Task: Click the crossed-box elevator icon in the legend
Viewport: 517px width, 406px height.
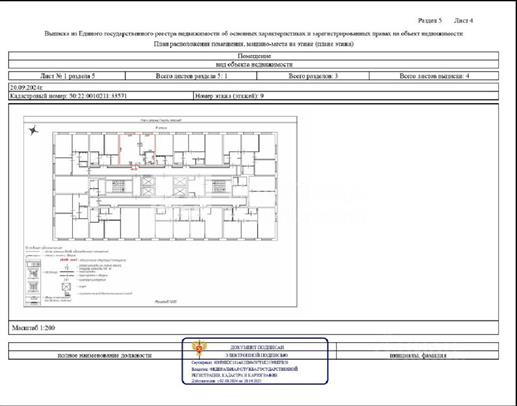Action: tap(66, 287)
